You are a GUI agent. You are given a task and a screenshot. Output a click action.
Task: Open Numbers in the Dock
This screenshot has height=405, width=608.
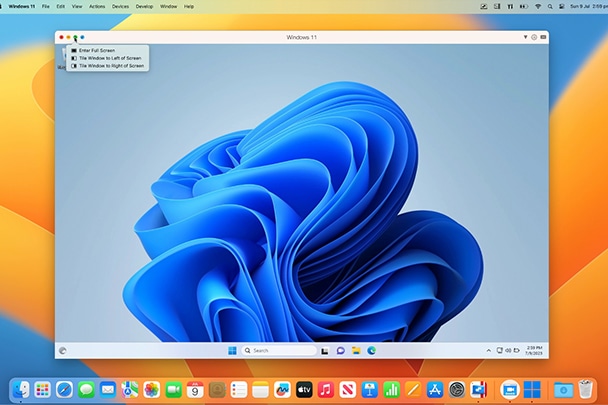click(x=392, y=389)
